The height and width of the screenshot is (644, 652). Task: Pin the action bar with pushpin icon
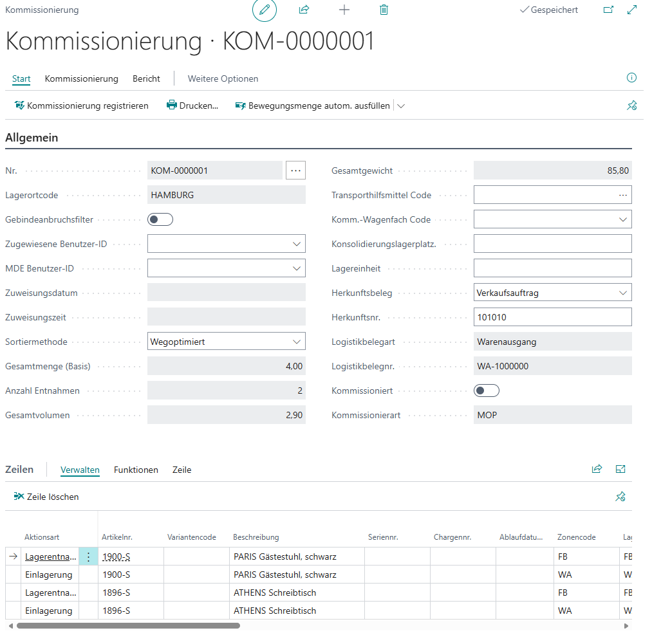(x=631, y=105)
